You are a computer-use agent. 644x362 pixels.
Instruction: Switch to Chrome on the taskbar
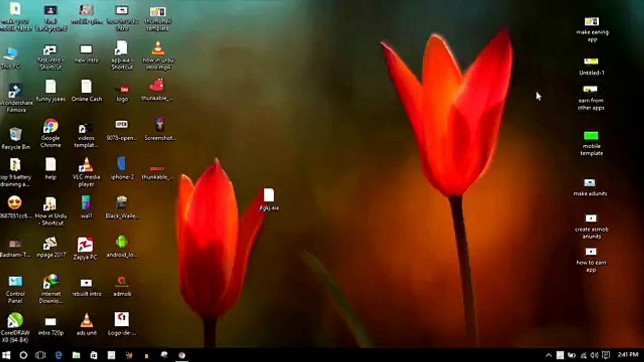point(182,355)
